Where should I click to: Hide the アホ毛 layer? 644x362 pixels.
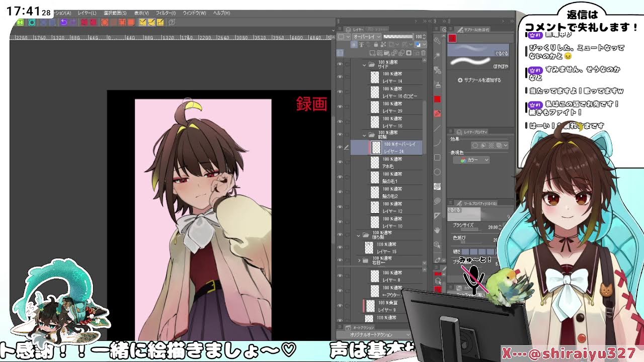pos(340,162)
